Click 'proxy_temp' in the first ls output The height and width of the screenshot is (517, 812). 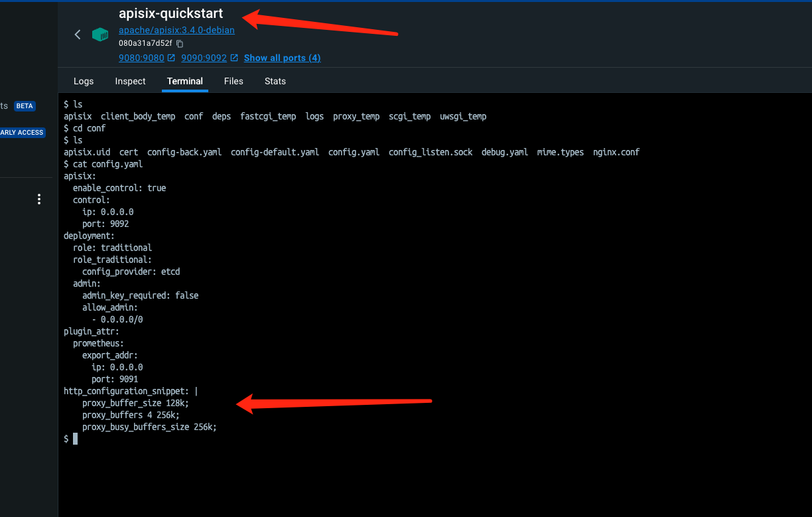pyautogui.click(x=356, y=116)
